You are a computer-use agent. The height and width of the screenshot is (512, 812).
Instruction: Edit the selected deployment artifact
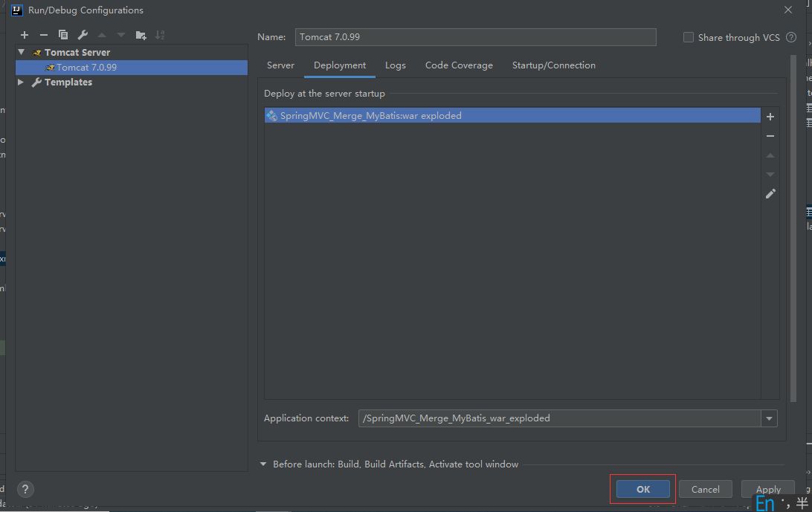point(770,194)
